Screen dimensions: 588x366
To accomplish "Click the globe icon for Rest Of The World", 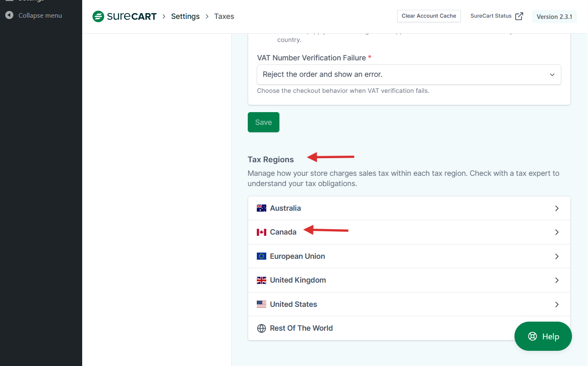I will [261, 328].
